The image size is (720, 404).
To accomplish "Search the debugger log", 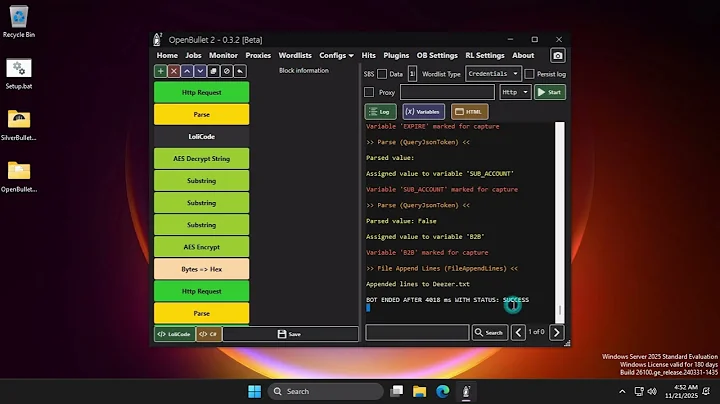I will 489,332.
